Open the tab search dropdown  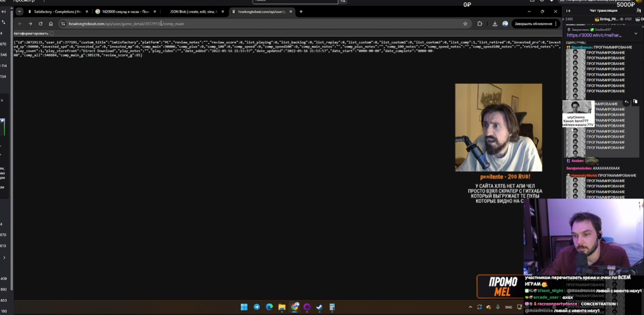(x=20, y=11)
